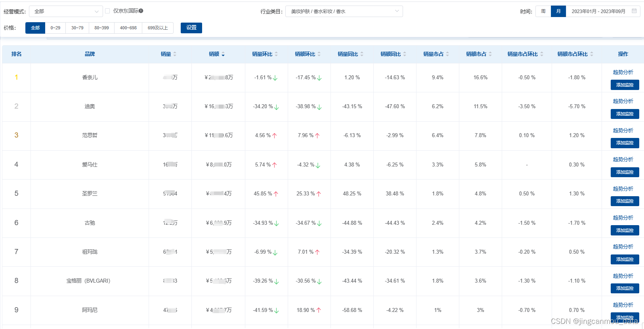Viewport: 644px width, 329px height.
Task: Click the brand name 阿玛尼
Action: tap(90, 310)
